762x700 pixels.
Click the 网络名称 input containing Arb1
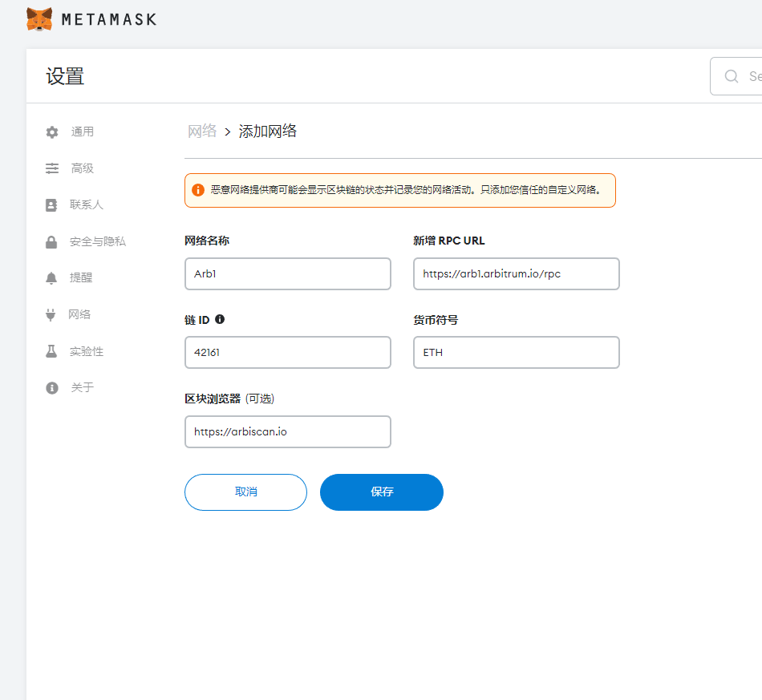(x=288, y=274)
